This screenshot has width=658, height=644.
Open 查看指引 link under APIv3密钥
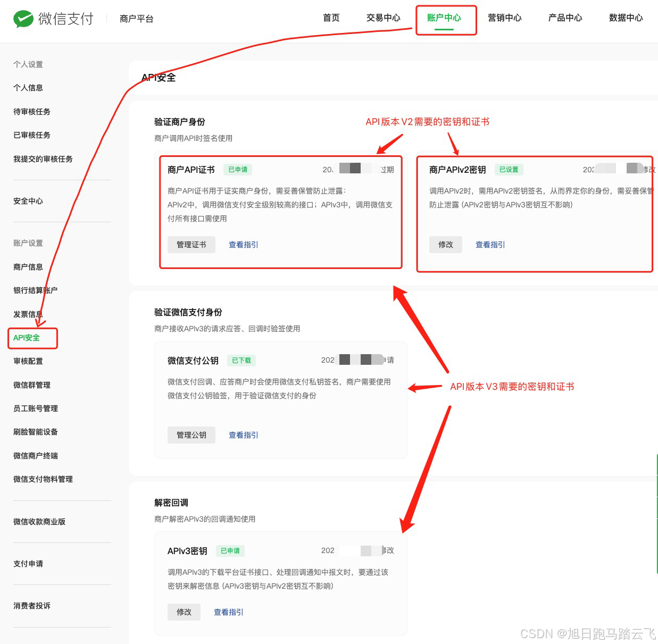[x=229, y=612]
